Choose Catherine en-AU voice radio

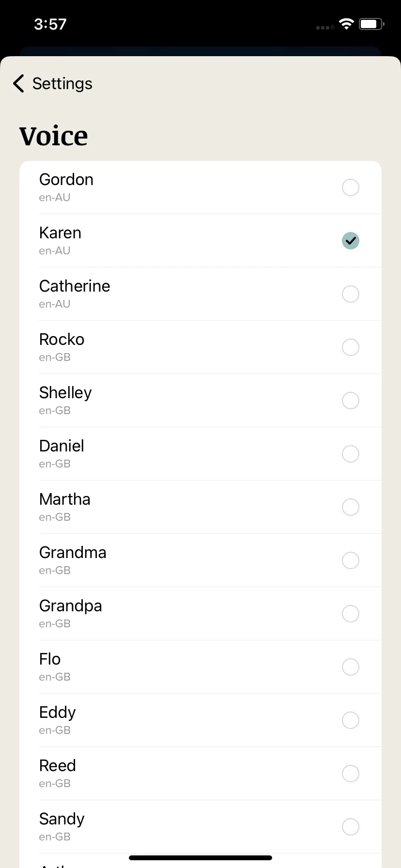pyautogui.click(x=351, y=294)
